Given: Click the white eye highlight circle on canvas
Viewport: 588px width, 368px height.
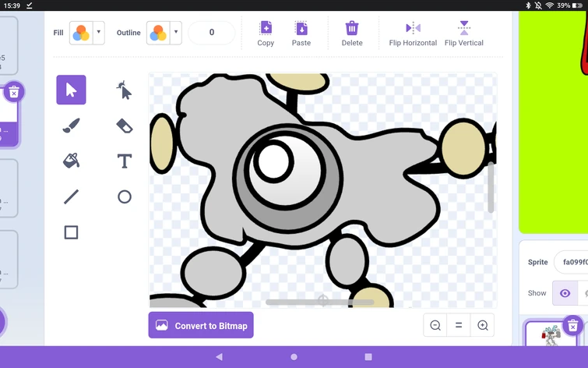Looking at the screenshot, I should 273,161.
